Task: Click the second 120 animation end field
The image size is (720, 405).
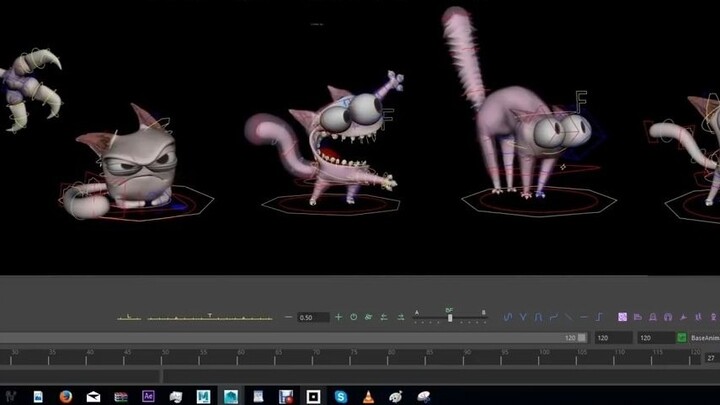Action: click(x=656, y=338)
